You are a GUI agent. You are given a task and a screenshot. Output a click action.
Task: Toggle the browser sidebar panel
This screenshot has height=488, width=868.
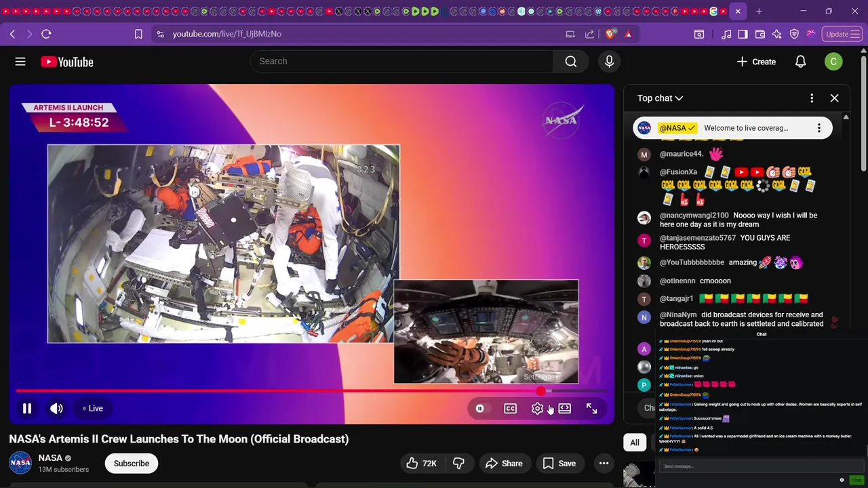(743, 34)
